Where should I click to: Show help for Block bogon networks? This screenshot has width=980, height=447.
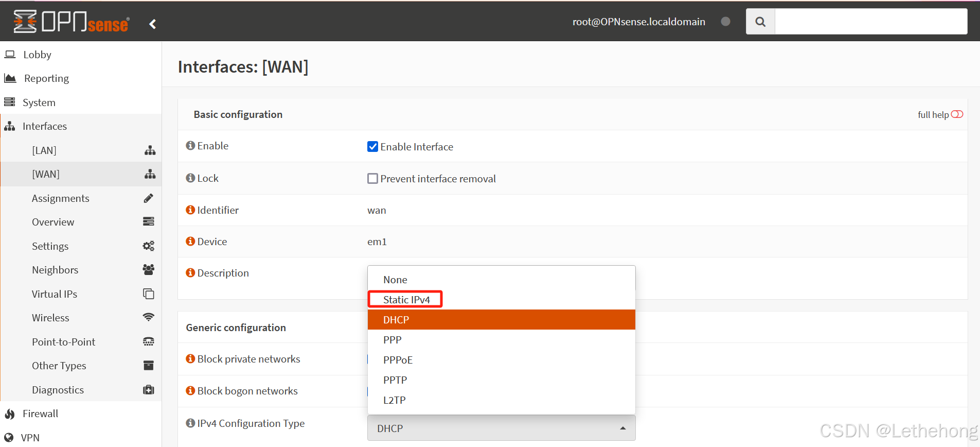click(190, 390)
